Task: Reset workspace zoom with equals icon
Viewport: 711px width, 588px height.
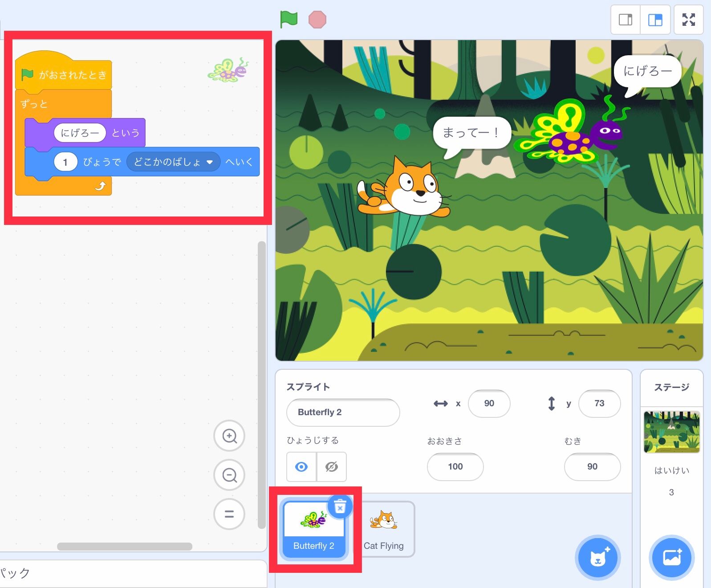Action: [x=229, y=514]
